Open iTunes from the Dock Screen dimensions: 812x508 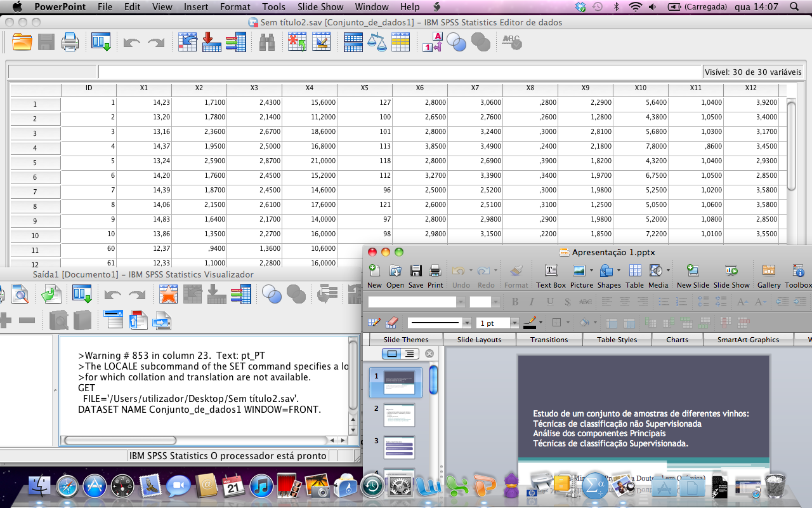[x=261, y=486]
